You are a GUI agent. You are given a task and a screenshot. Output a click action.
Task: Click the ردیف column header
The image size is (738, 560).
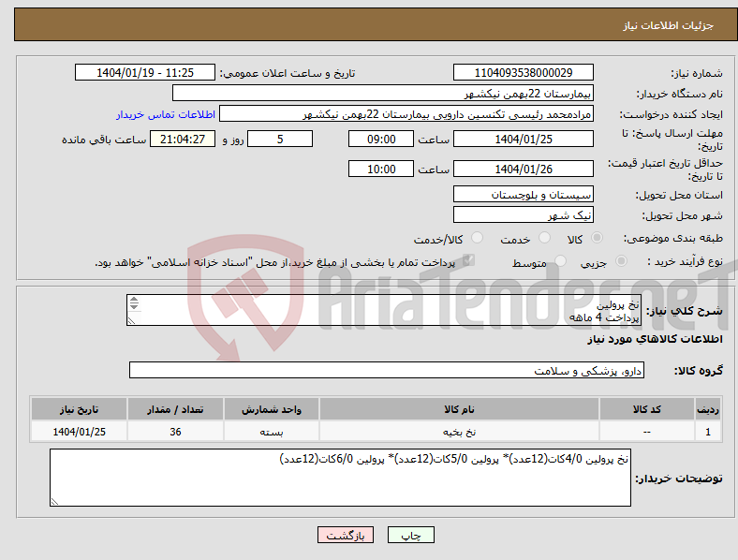pos(708,409)
